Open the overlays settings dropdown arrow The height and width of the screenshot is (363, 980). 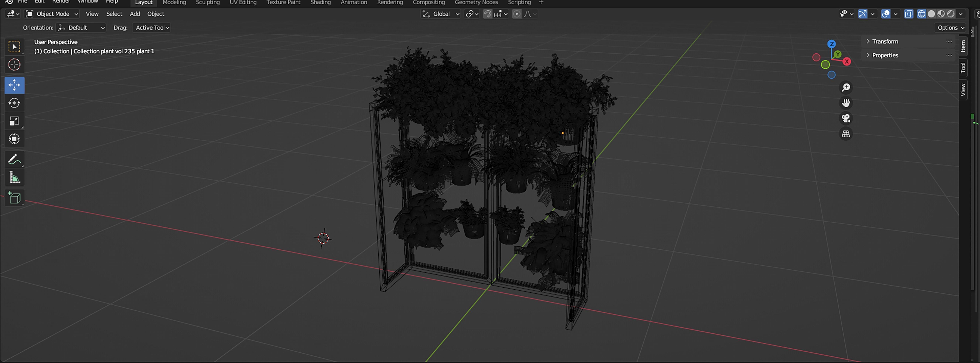click(x=896, y=14)
